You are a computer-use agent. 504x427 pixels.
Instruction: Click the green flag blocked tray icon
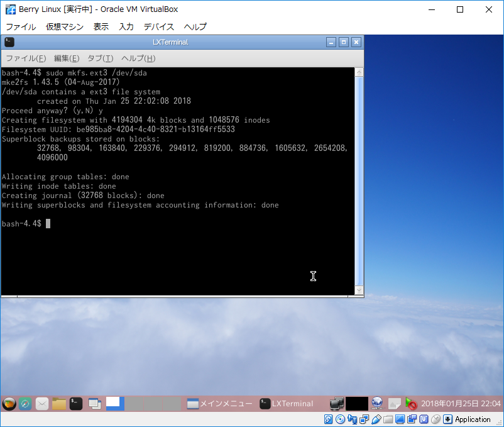411,404
